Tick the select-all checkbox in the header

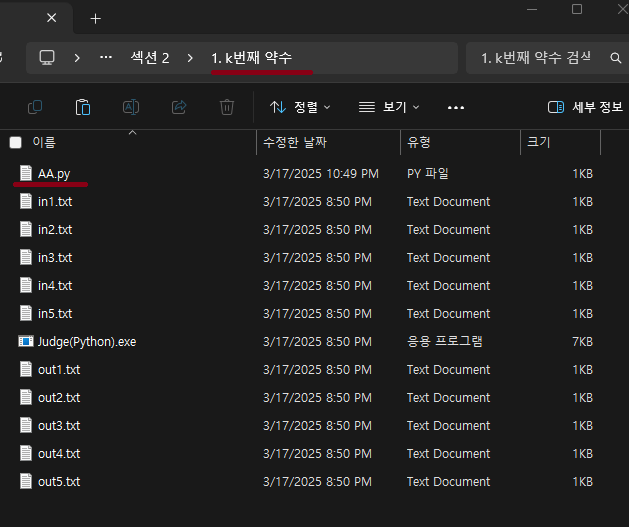click(x=16, y=142)
